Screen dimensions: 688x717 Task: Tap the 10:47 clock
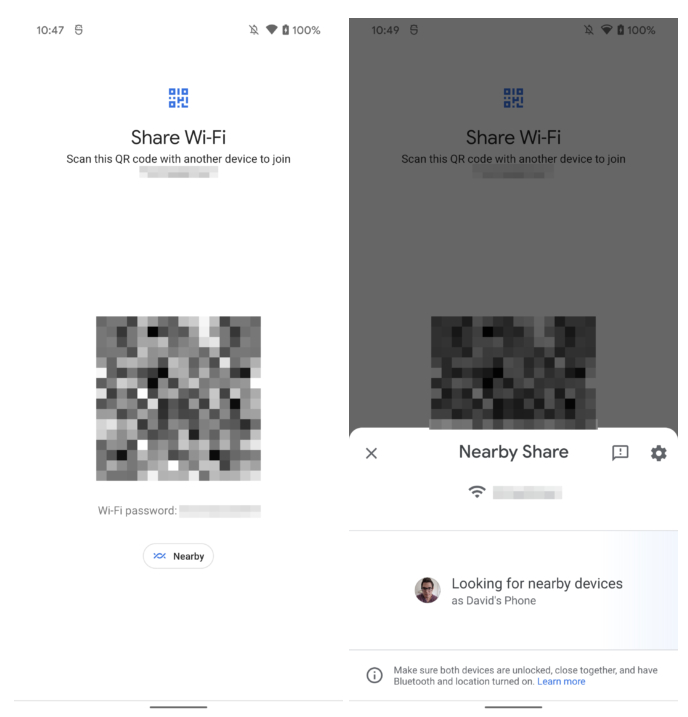click(50, 30)
